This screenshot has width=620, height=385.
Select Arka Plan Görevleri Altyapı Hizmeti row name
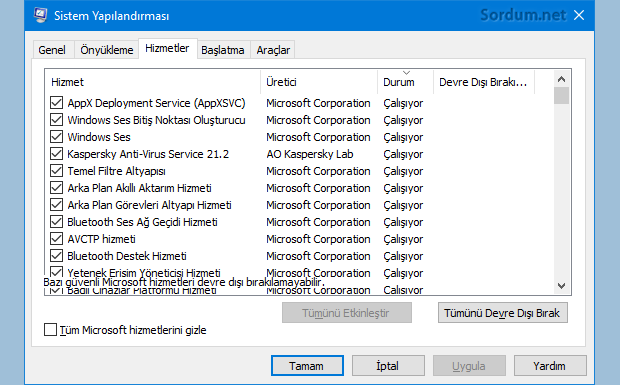pos(149,205)
